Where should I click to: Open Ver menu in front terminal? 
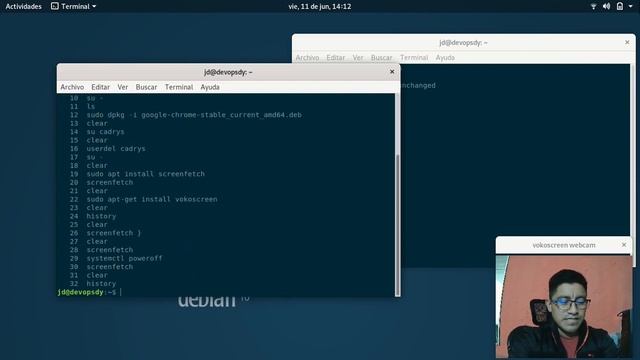(x=122, y=87)
